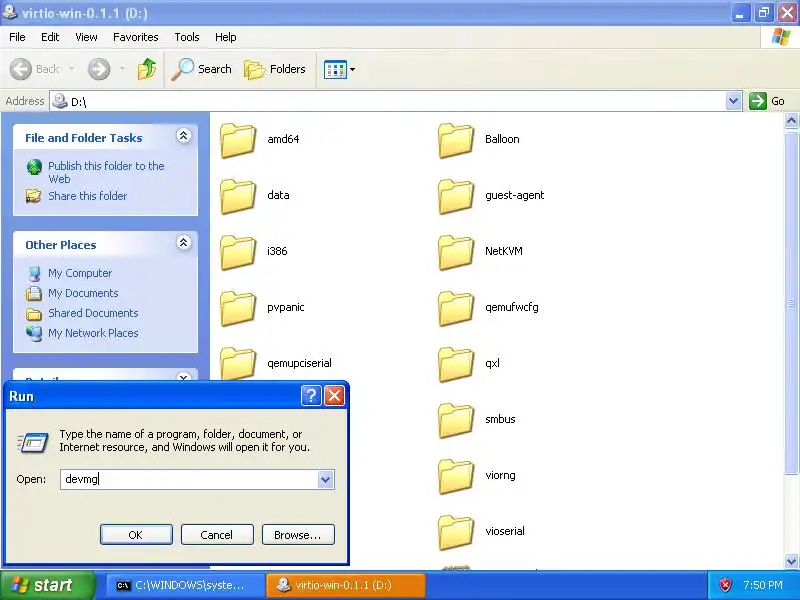
Task: Select the pvpanic folder icon
Action: click(x=238, y=308)
